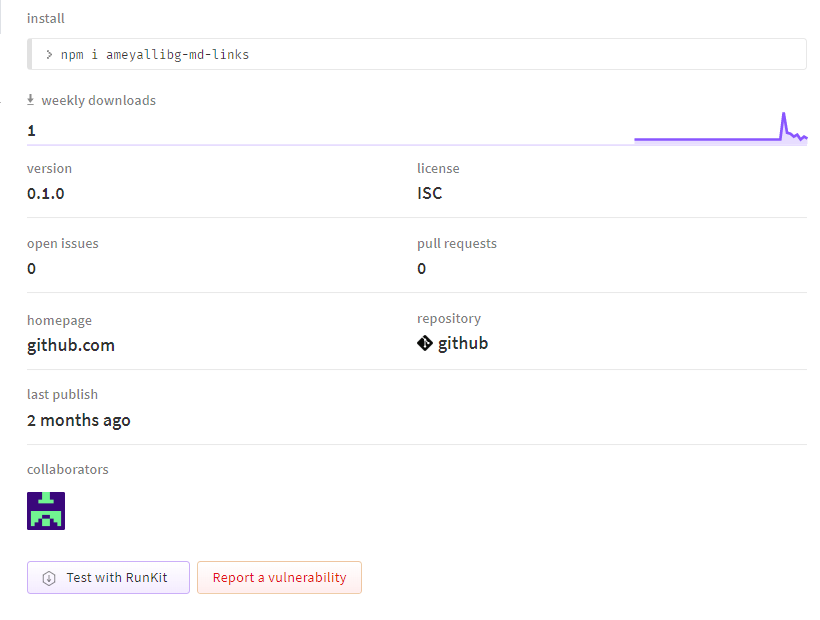Click the chevron prompt icon in install box
Screen dimensions: 820x620
(49, 54)
